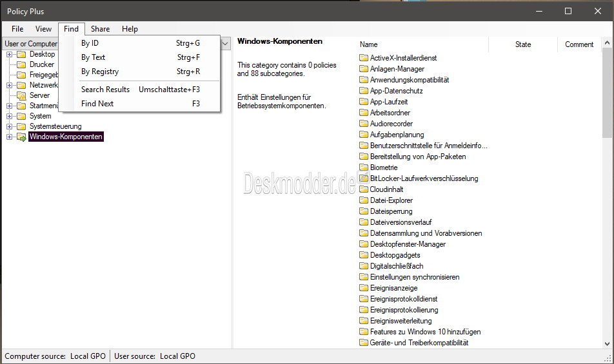
Task: Close the Find menu header
Action: click(71, 28)
